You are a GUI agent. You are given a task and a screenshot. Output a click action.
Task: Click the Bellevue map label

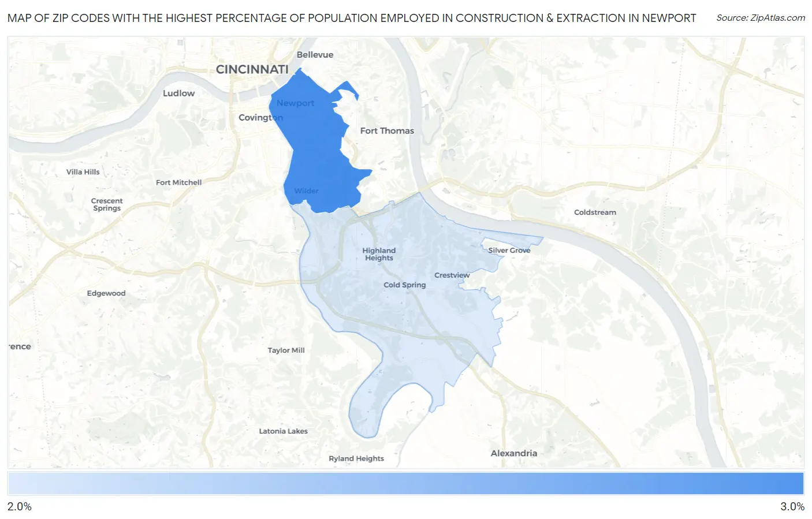pos(315,55)
